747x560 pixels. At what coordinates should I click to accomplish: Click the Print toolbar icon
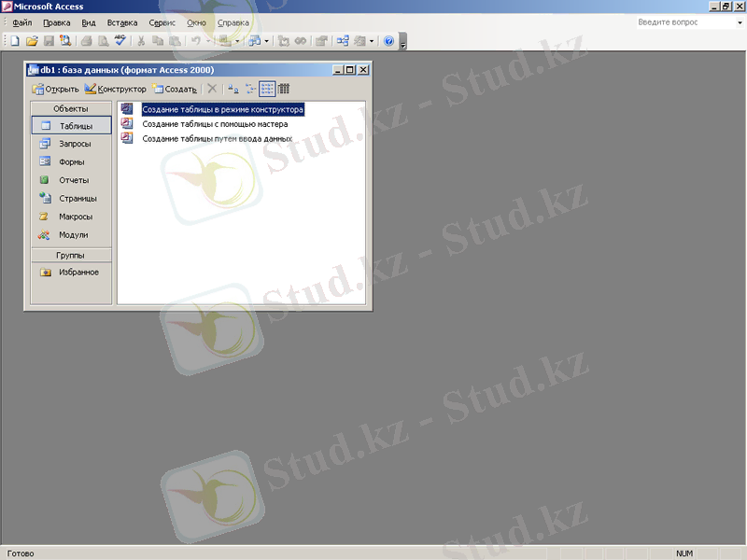pyautogui.click(x=86, y=41)
